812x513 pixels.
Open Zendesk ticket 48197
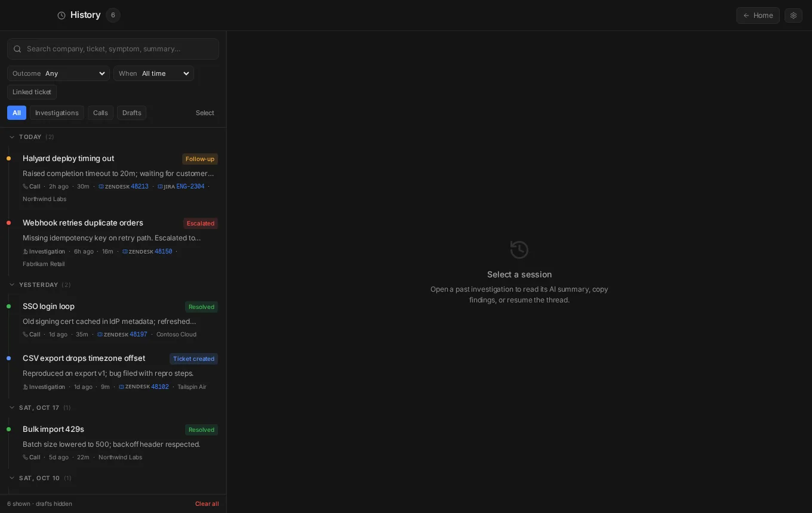point(122,335)
